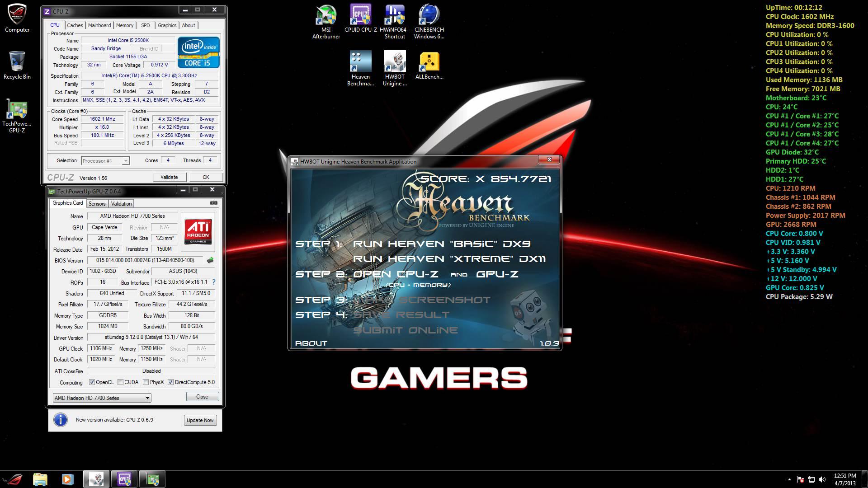Click OK button in CPU-Z
868x488 pixels.
point(206,177)
